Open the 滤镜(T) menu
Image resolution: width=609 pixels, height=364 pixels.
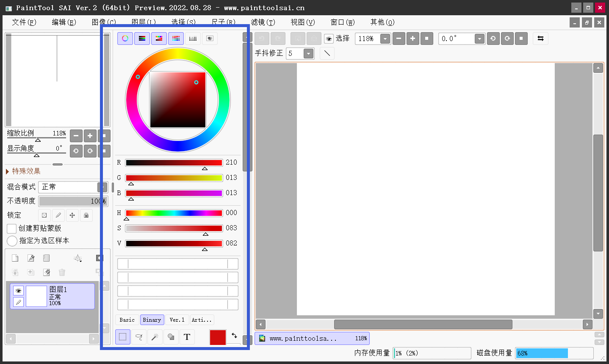click(x=263, y=22)
